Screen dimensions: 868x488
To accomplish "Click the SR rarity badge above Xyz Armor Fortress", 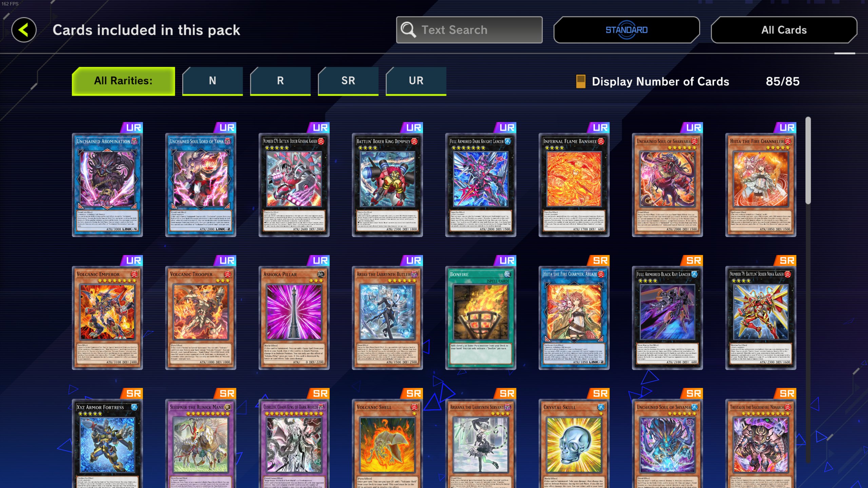I will coord(132,393).
